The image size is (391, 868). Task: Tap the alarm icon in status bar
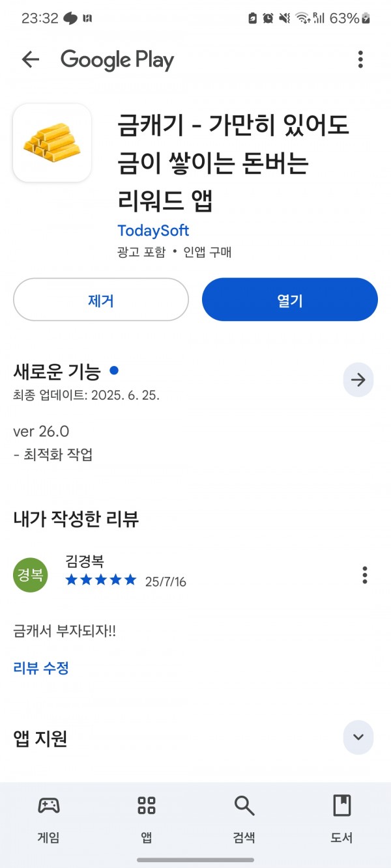point(268,18)
